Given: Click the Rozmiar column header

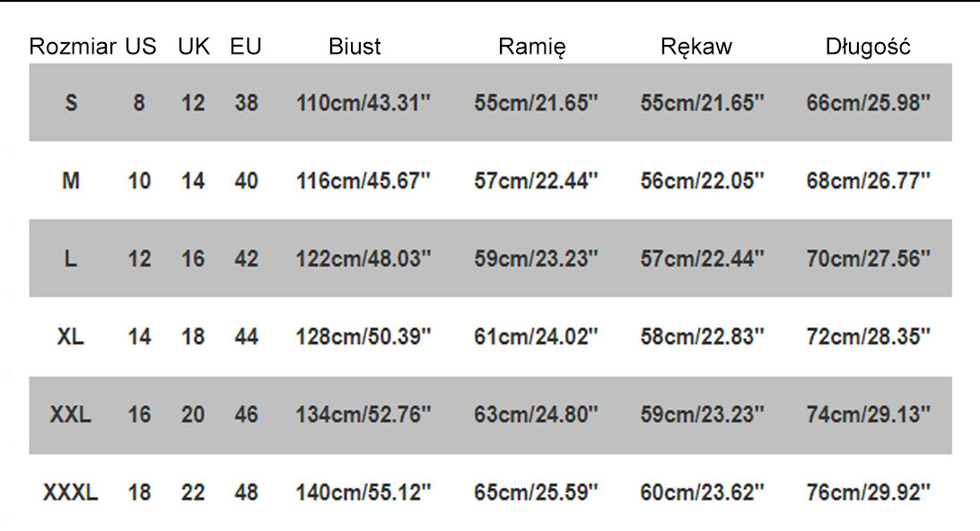Looking at the screenshot, I should 73,47.
